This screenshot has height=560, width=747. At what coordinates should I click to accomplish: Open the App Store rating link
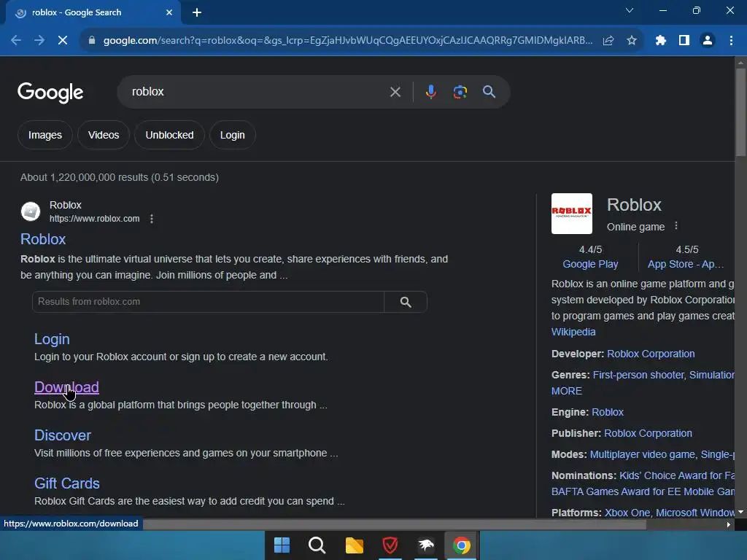point(686,264)
